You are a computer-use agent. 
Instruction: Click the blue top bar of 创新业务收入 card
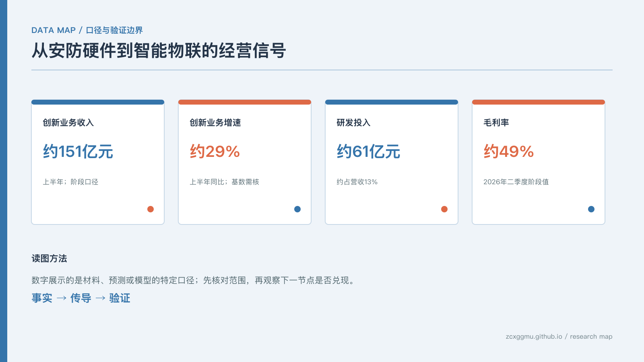(98, 102)
